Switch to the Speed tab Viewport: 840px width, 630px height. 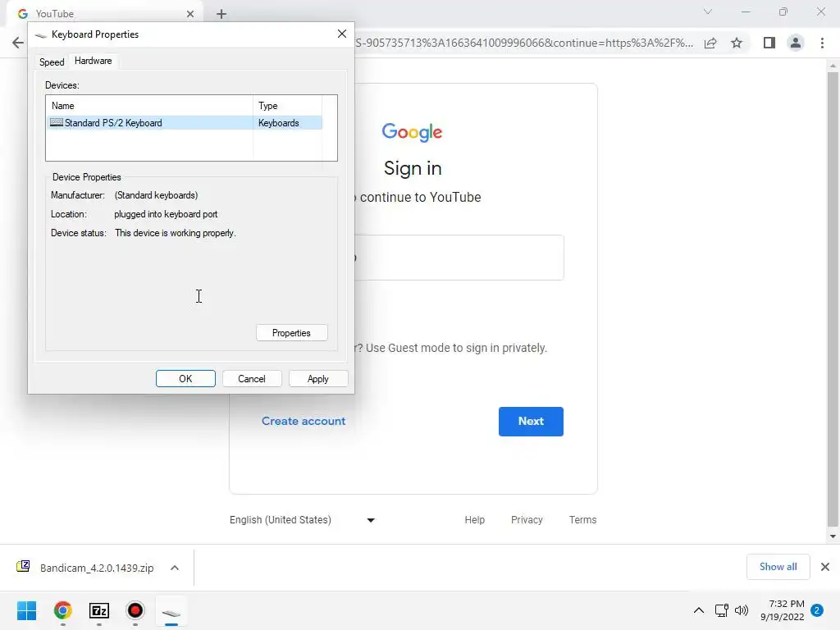pyautogui.click(x=52, y=62)
